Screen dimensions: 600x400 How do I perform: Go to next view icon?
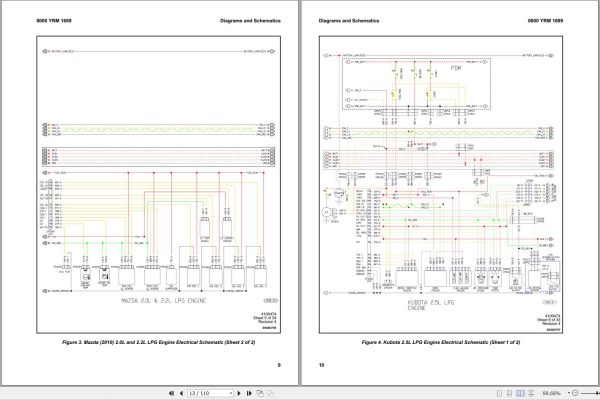tap(271, 393)
